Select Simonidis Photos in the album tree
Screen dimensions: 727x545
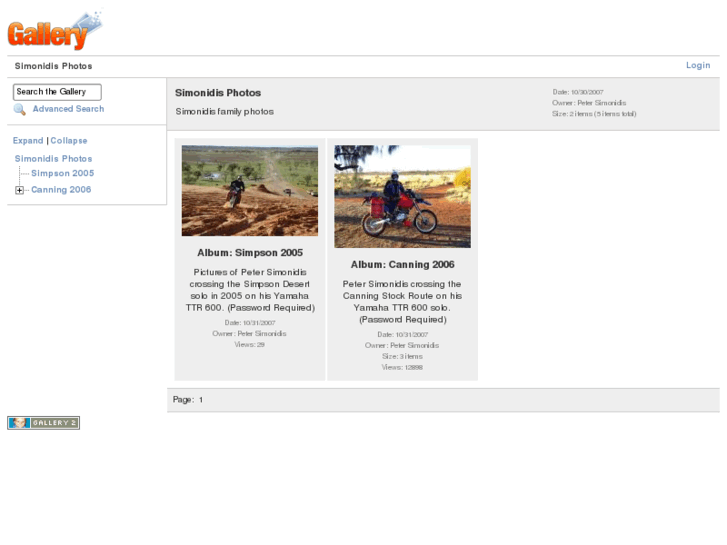point(53,159)
